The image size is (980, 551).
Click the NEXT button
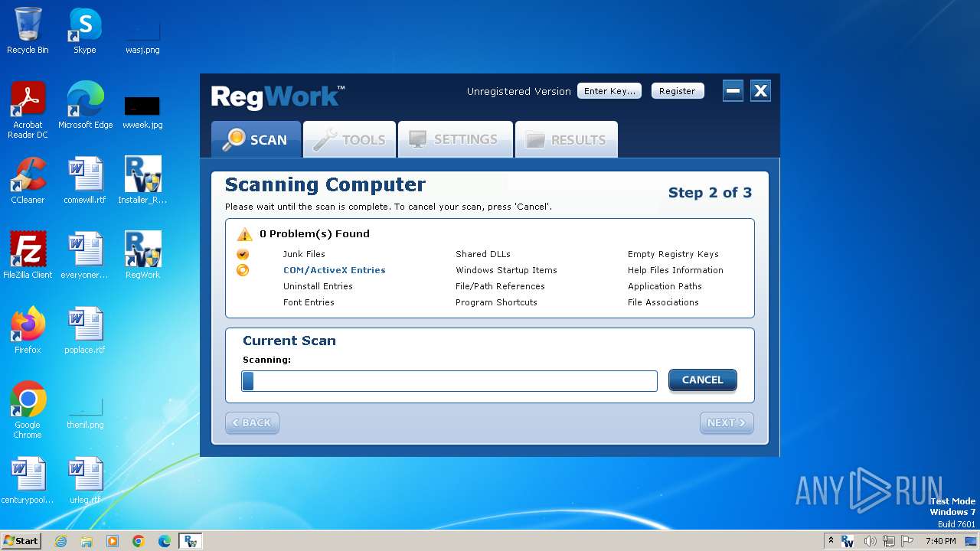point(727,423)
